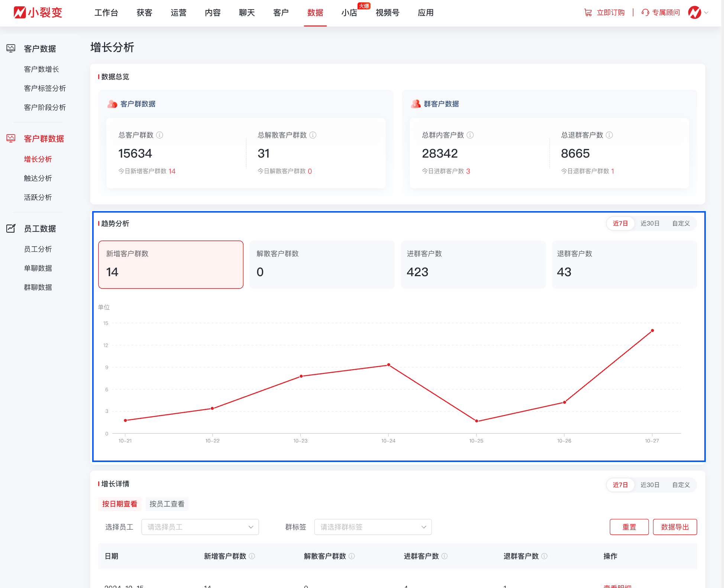Click the 重置 button
Image resolution: width=724 pixels, height=588 pixels.
(x=629, y=527)
